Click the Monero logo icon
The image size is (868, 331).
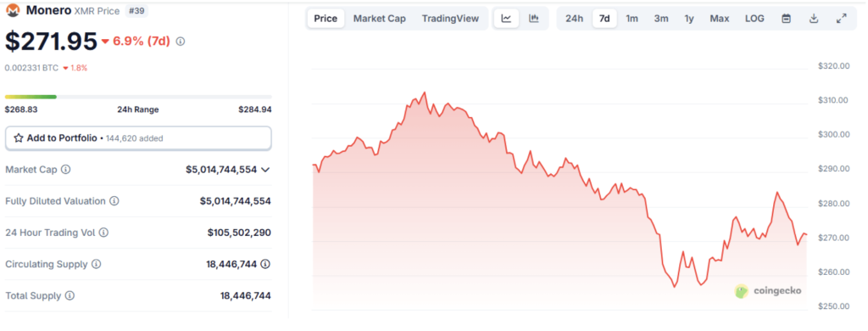[12, 10]
